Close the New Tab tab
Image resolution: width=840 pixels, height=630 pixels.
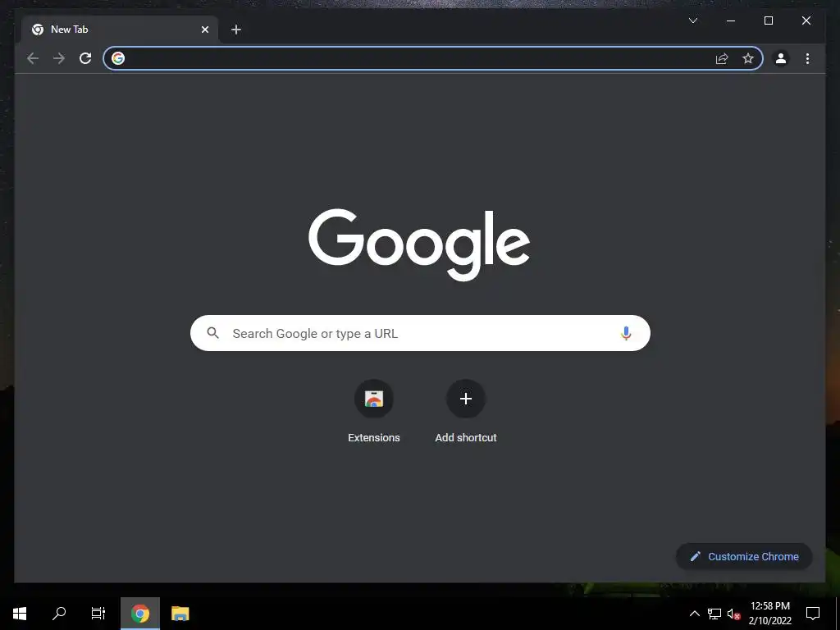pos(204,30)
